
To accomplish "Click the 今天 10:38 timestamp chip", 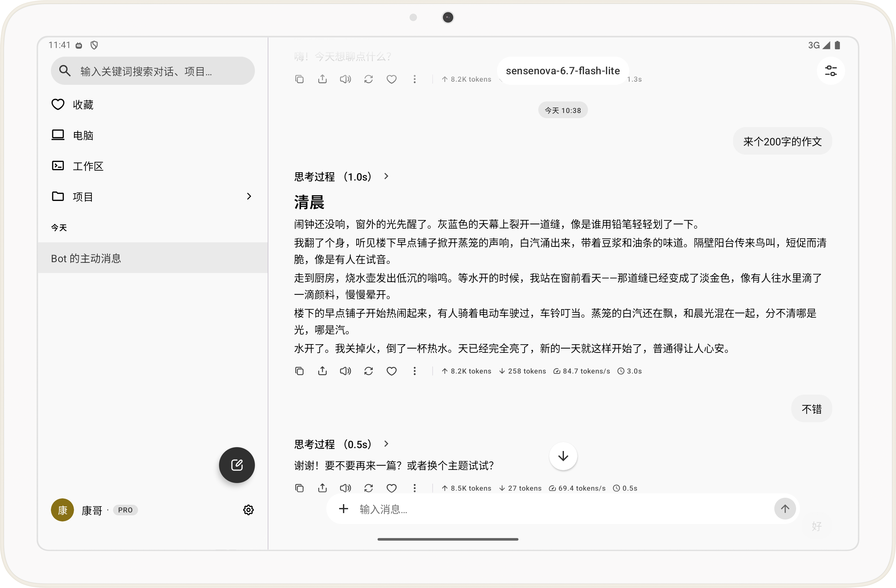I will (x=563, y=110).
